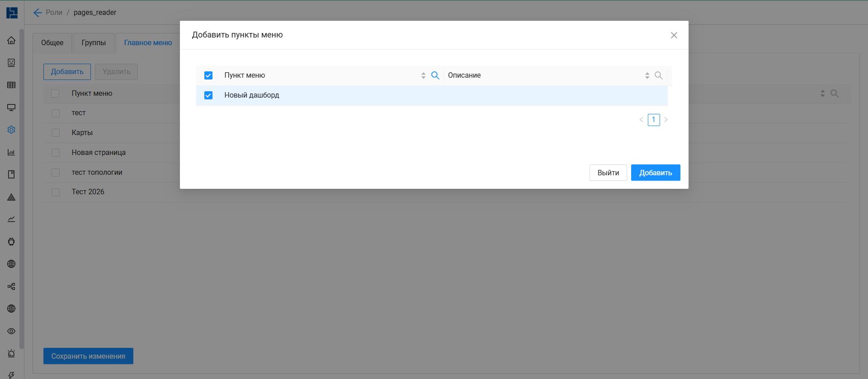This screenshot has height=379, width=868.
Task: Click the monitor icon in sidebar
Action: (11, 108)
